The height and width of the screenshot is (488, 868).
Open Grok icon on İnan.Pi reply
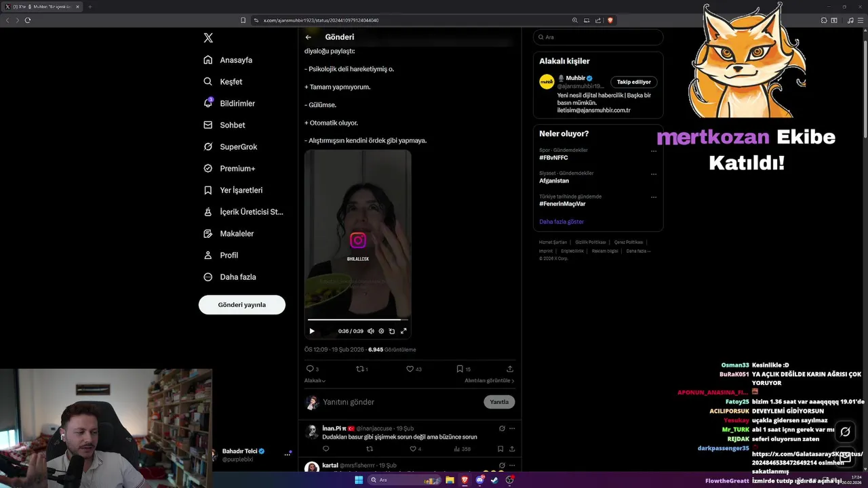pyautogui.click(x=502, y=428)
